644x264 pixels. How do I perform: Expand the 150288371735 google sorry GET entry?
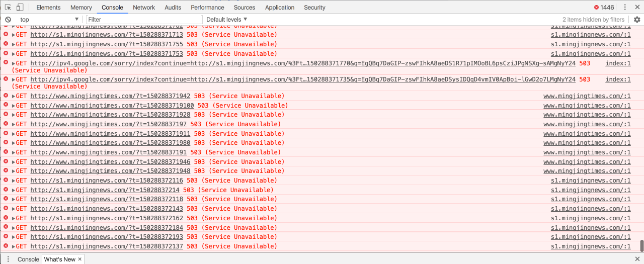[14, 79]
